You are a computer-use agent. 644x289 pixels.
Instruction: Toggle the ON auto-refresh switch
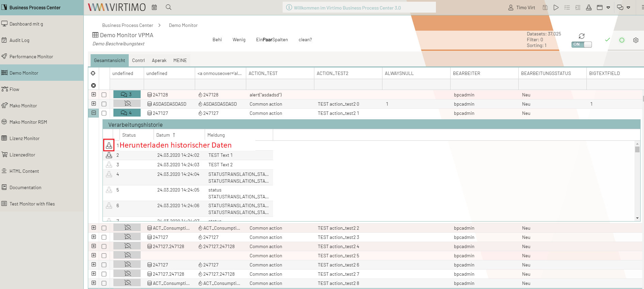tap(581, 45)
